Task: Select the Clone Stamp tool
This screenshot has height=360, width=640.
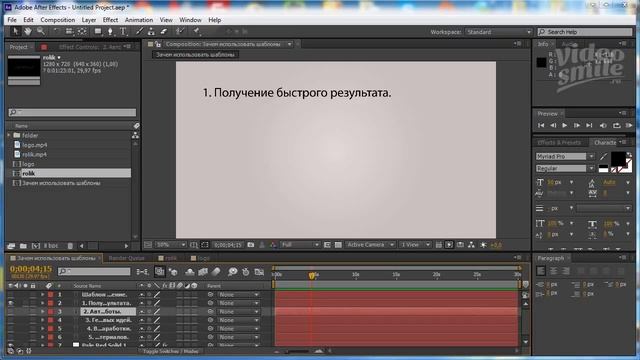Action: (x=151, y=31)
